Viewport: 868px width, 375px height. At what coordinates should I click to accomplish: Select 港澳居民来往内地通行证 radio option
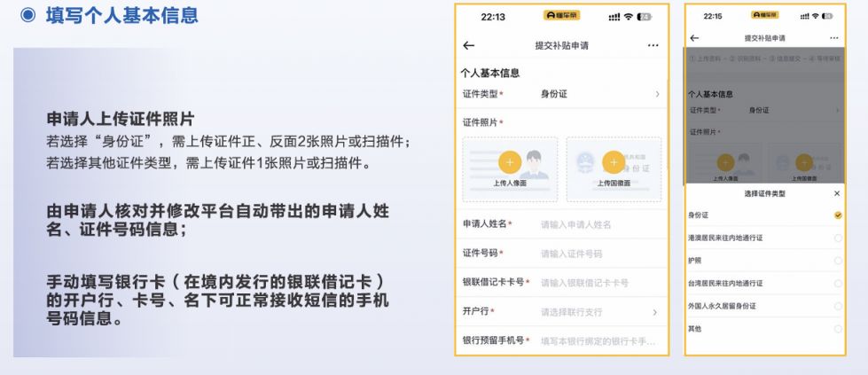[837, 238]
